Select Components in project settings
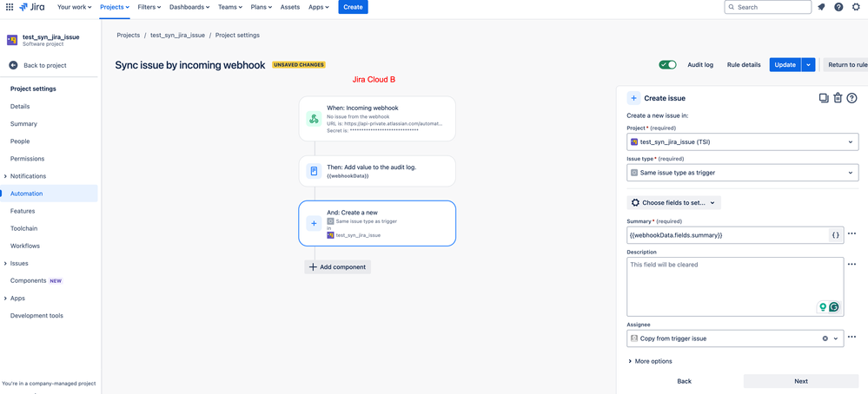868x394 pixels. point(28,280)
